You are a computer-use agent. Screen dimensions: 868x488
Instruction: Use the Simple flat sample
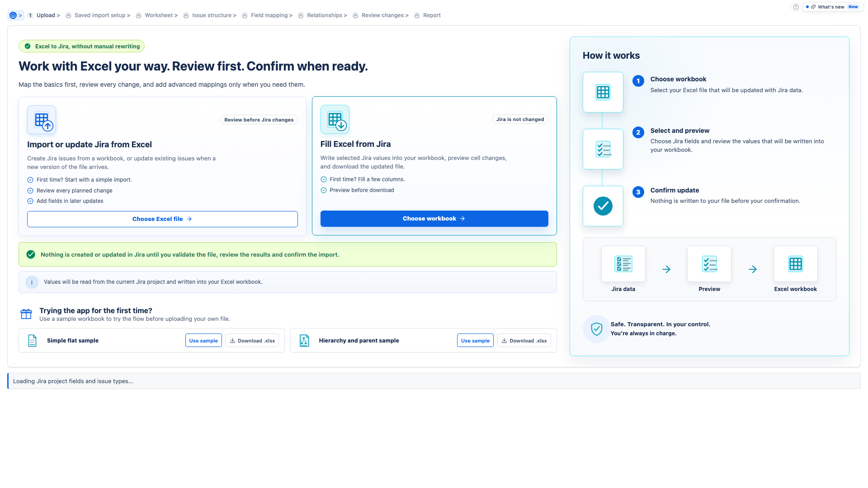point(203,341)
